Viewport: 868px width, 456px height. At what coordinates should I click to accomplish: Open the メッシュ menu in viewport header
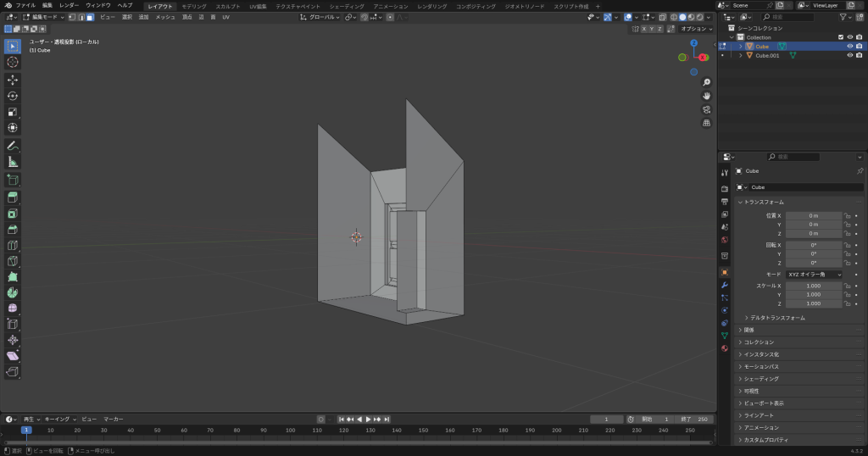pyautogui.click(x=164, y=17)
